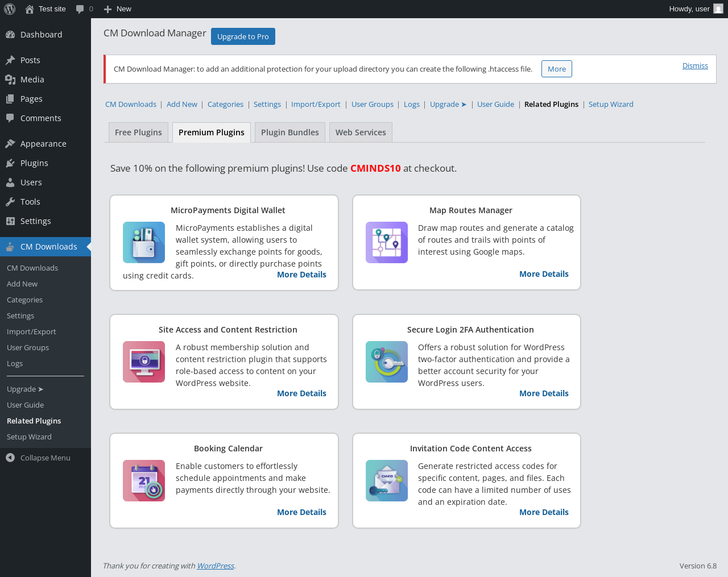Screen dimensions: 728x577
Task: Open the Web Services tab
Action: (361, 132)
